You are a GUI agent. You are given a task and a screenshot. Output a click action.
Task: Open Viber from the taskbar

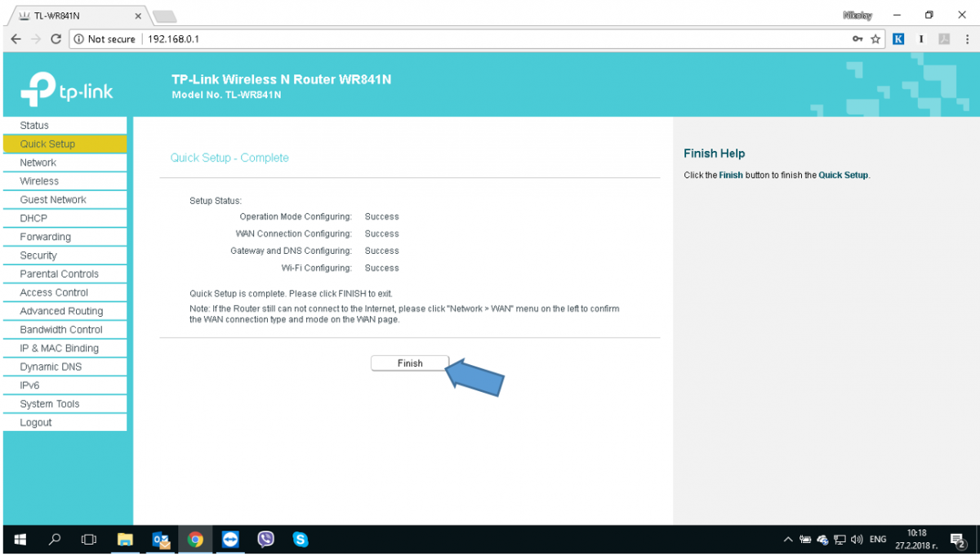coord(265,540)
